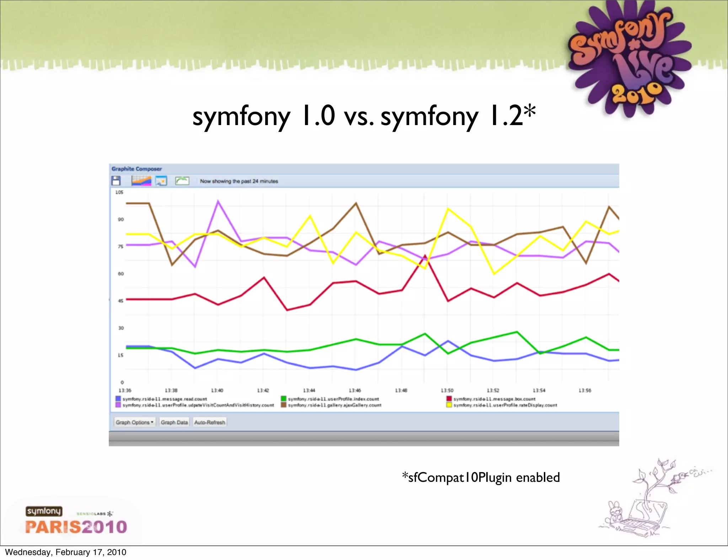Click the symfony black badge logo
The width and height of the screenshot is (728, 560).
[44, 511]
